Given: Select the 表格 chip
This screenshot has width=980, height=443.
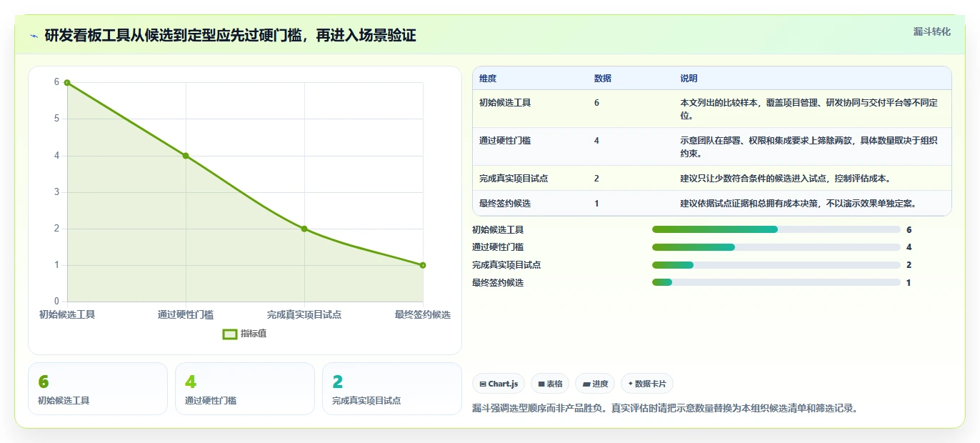Looking at the screenshot, I should click(550, 384).
